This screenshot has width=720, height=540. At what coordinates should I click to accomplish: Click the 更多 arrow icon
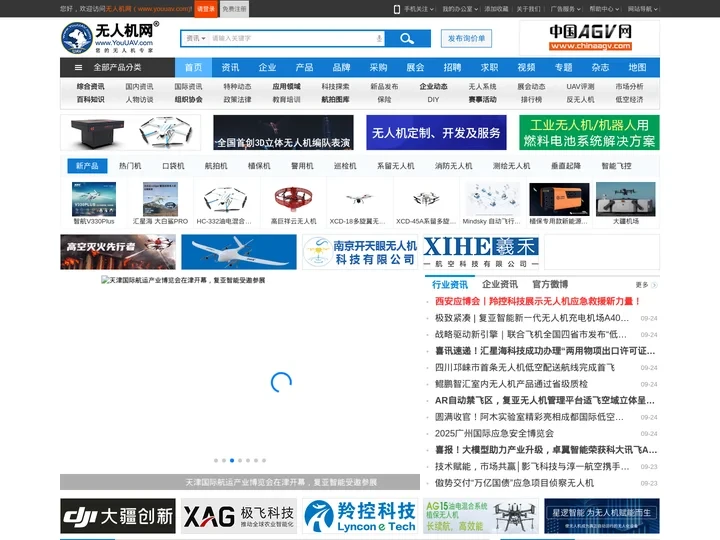[654, 285]
